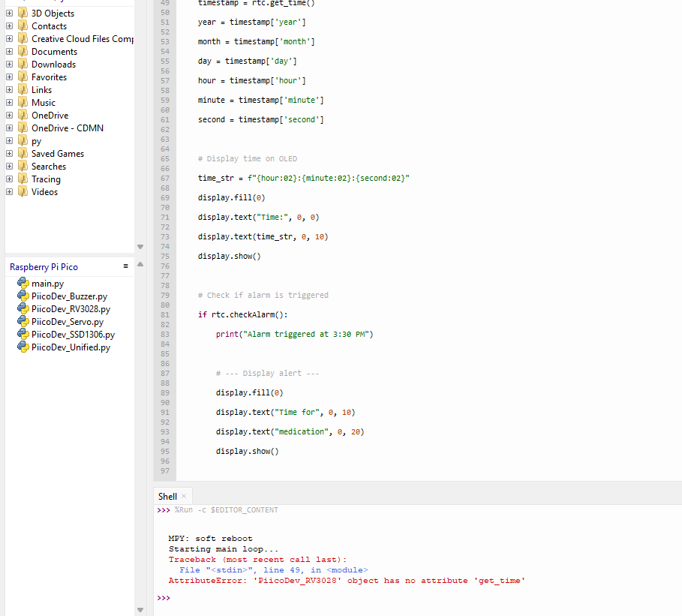
Task: Expand the OneDrive - CDMN folder
Action: [9, 128]
